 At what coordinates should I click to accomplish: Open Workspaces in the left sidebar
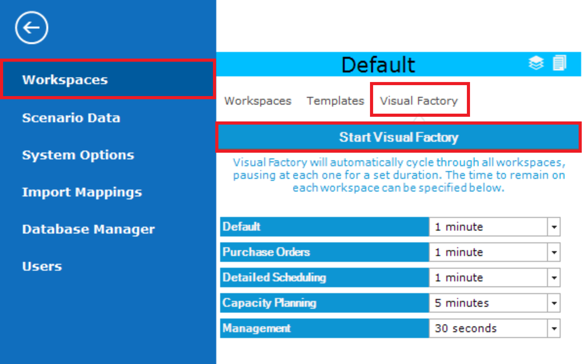point(108,79)
